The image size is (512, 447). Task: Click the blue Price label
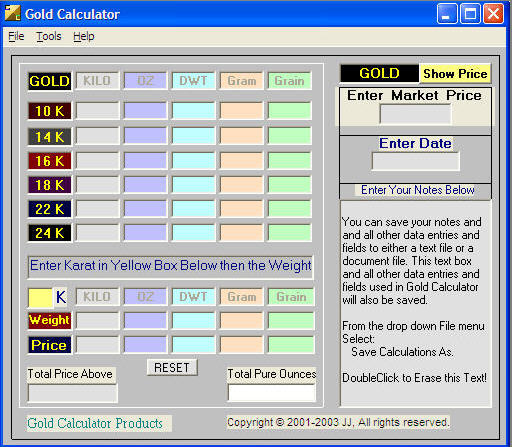pyautogui.click(x=50, y=345)
